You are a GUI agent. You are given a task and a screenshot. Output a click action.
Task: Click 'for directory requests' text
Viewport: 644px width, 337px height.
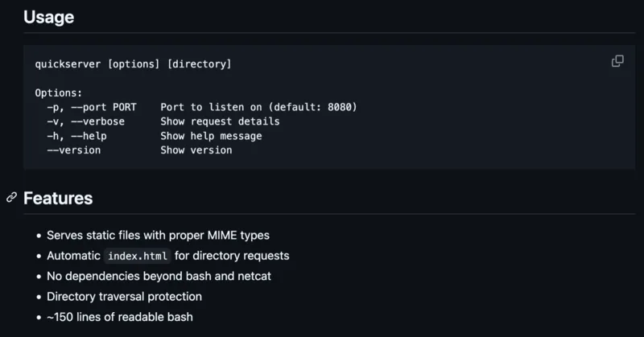coord(232,256)
